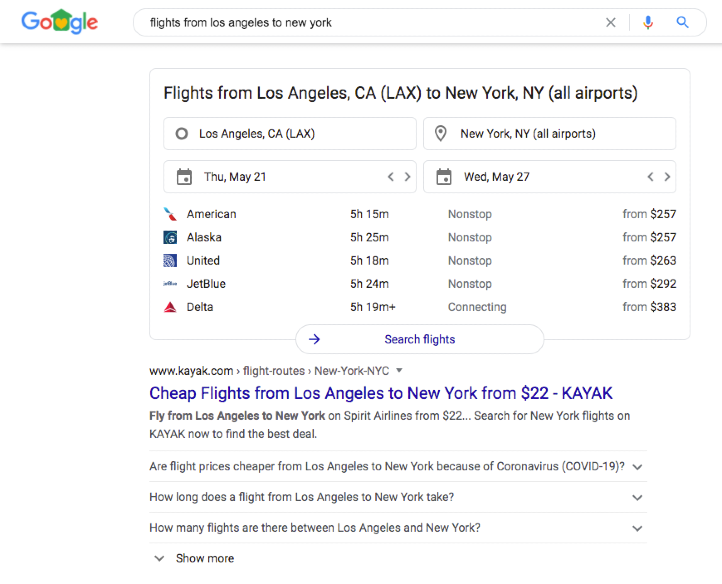
Task: Click the Wed, May 27 return date
Action: point(497,177)
